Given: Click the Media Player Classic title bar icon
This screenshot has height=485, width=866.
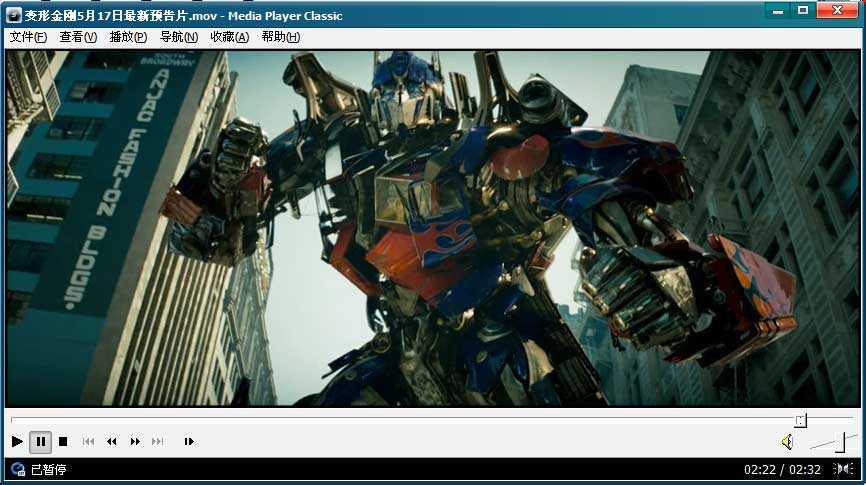Looking at the screenshot, I should (x=13, y=15).
